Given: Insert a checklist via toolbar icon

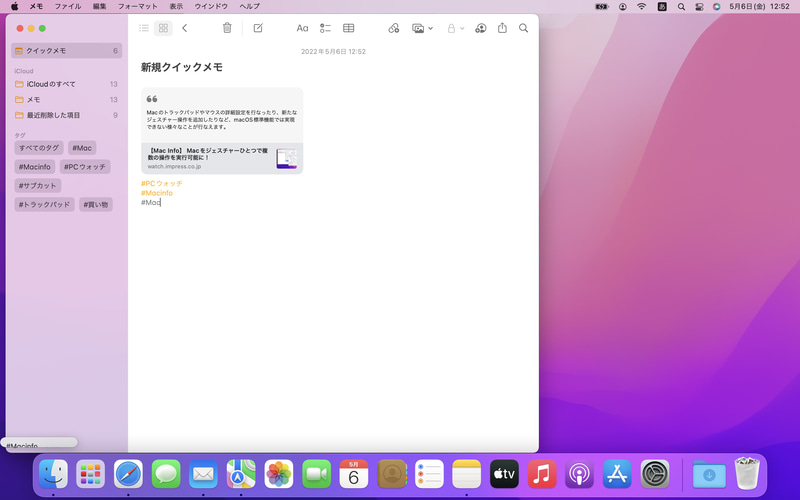Looking at the screenshot, I should click(x=325, y=28).
